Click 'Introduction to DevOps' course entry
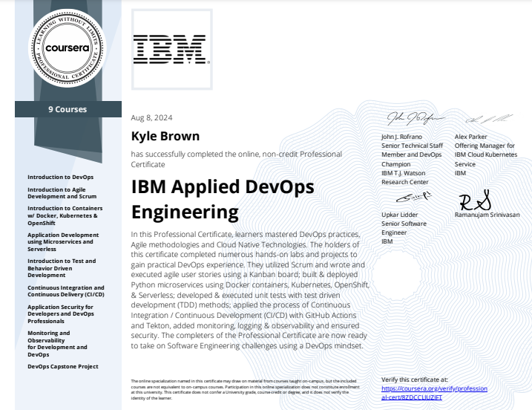The width and height of the screenshot is (532, 410). point(60,177)
